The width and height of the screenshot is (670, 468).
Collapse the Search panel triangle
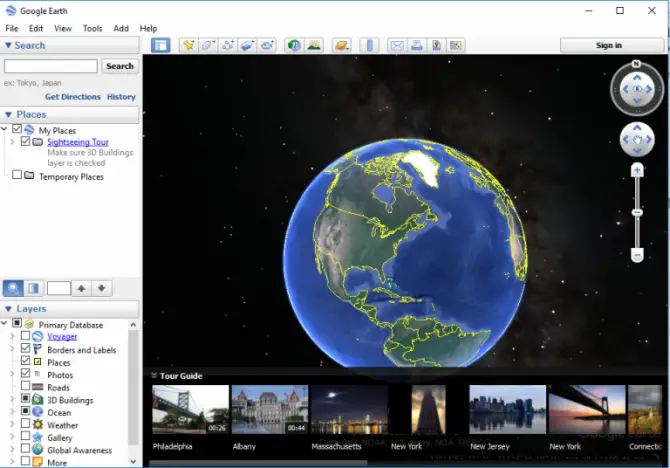tap(8, 45)
